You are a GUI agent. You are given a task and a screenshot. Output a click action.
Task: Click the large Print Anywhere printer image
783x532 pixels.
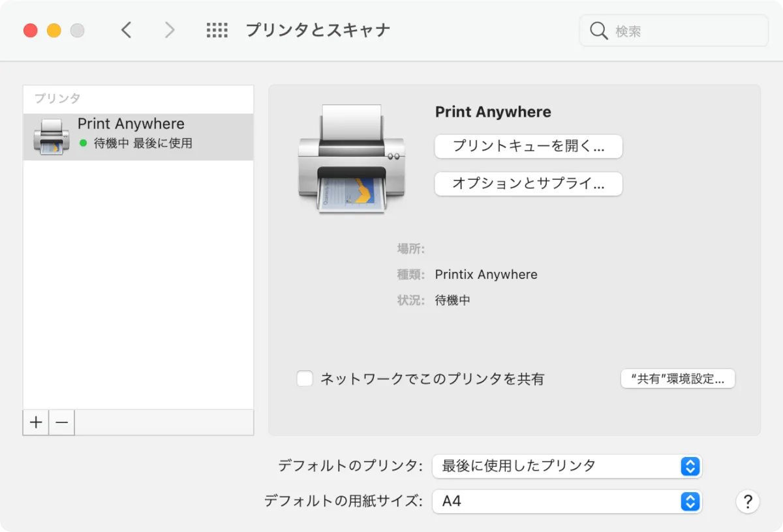point(351,160)
